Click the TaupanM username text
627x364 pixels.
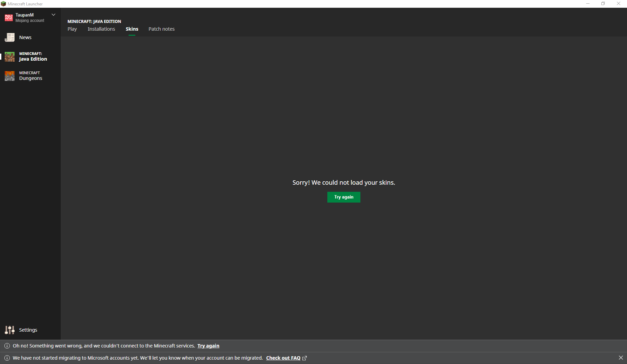[25, 15]
